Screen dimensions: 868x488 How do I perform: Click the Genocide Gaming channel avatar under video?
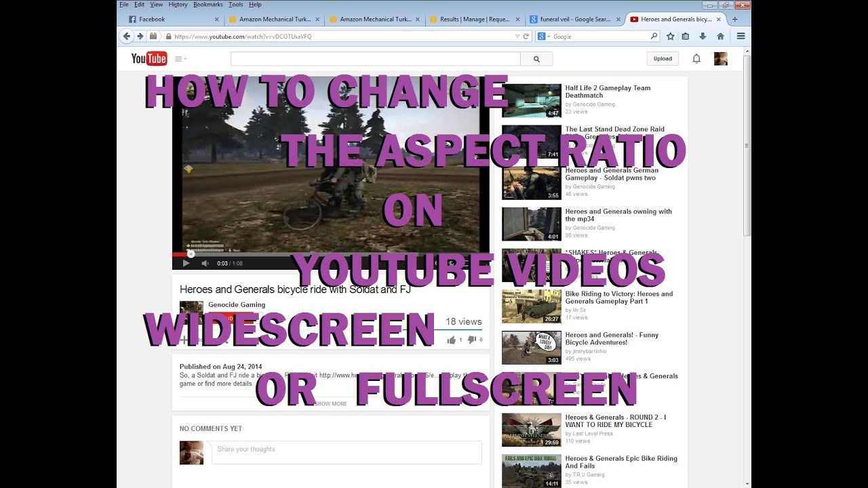click(191, 312)
